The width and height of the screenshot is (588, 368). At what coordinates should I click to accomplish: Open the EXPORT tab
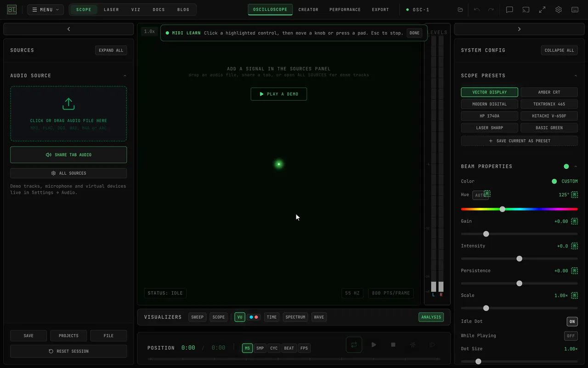click(x=380, y=10)
